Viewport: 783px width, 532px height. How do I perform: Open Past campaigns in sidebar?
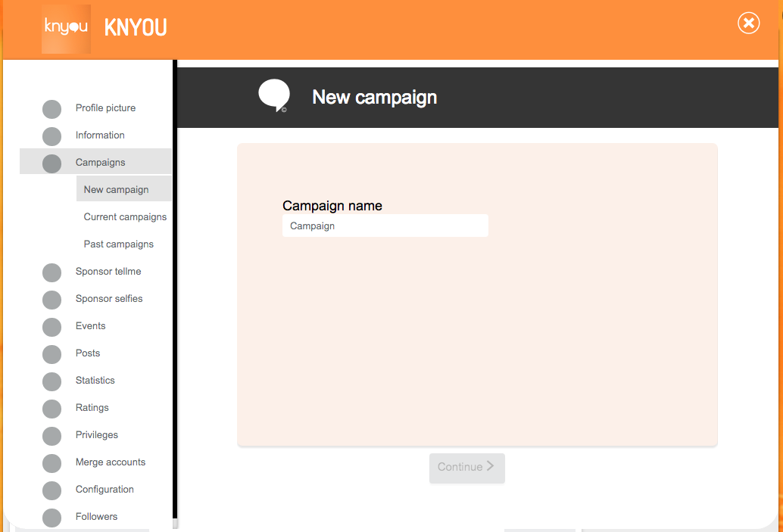coord(118,244)
